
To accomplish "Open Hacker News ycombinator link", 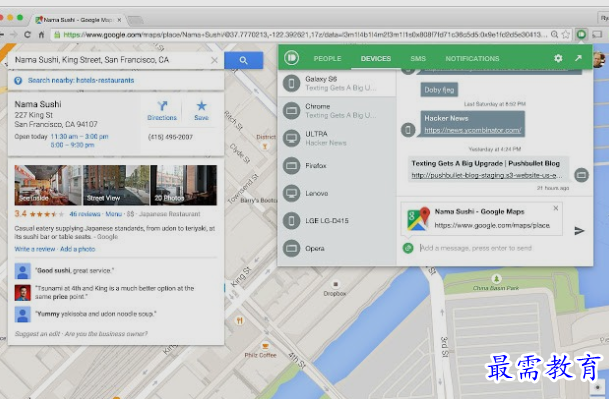I will 473,130.
